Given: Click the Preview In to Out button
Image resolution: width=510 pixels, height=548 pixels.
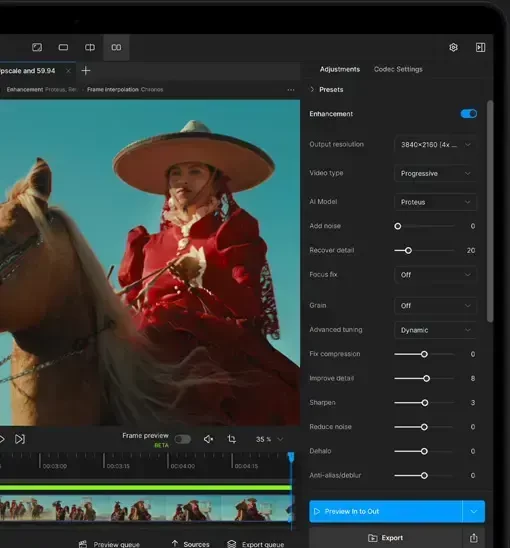Looking at the screenshot, I should pos(386,511).
